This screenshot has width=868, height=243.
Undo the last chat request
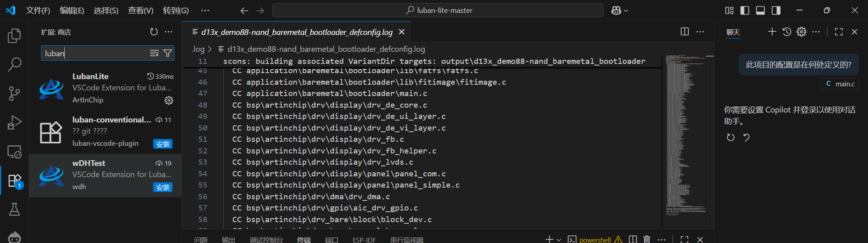747,137
